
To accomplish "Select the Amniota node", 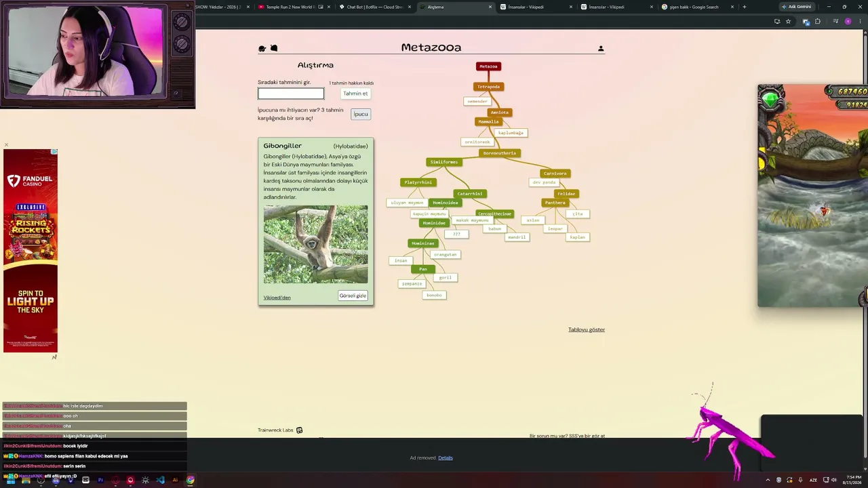I will pos(499,113).
